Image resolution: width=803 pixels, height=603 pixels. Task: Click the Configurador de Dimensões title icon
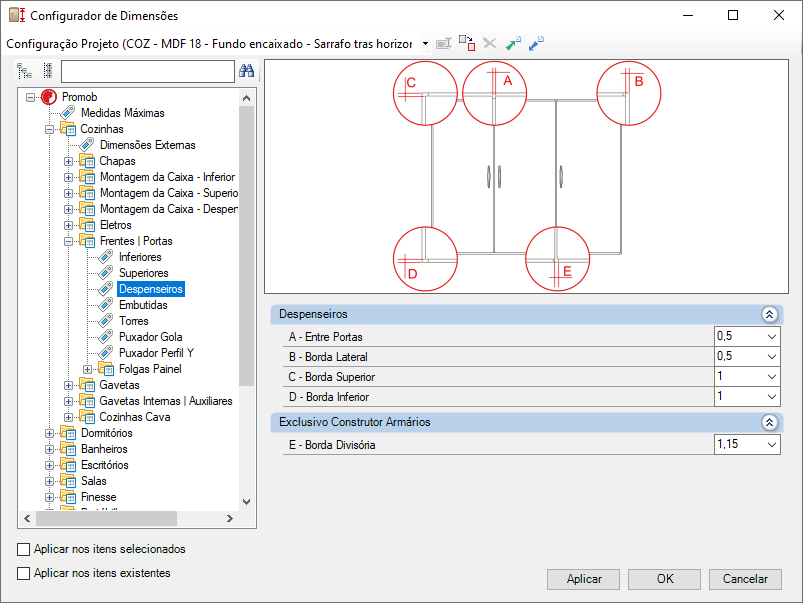tap(16, 15)
